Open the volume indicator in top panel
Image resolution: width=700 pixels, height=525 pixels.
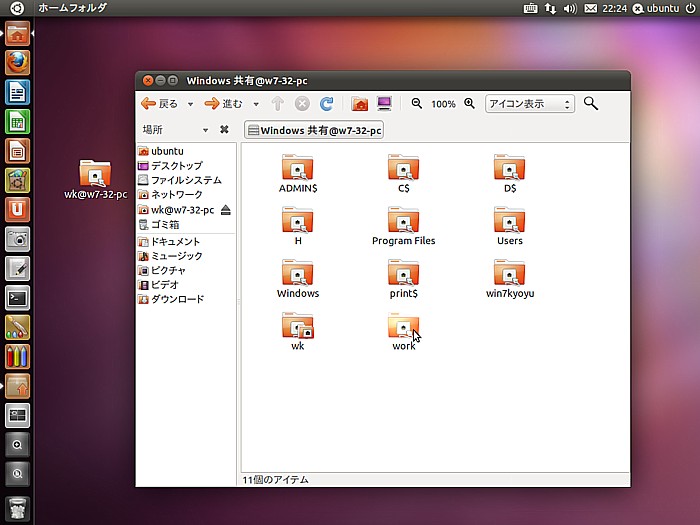tap(570, 8)
